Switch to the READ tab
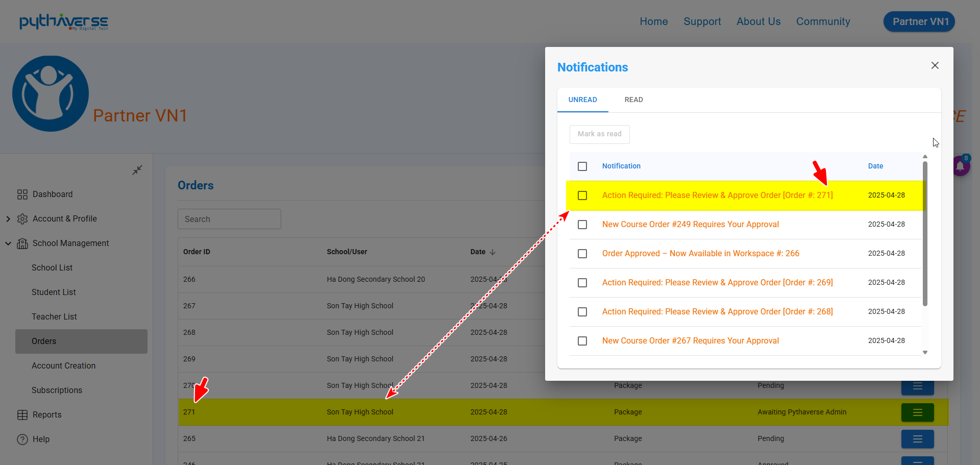The image size is (980, 465). pos(634,100)
